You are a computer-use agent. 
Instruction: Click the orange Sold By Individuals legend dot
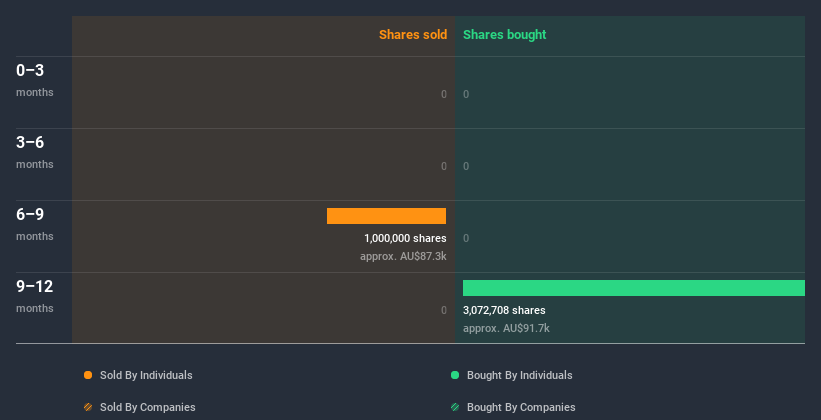[x=88, y=375]
